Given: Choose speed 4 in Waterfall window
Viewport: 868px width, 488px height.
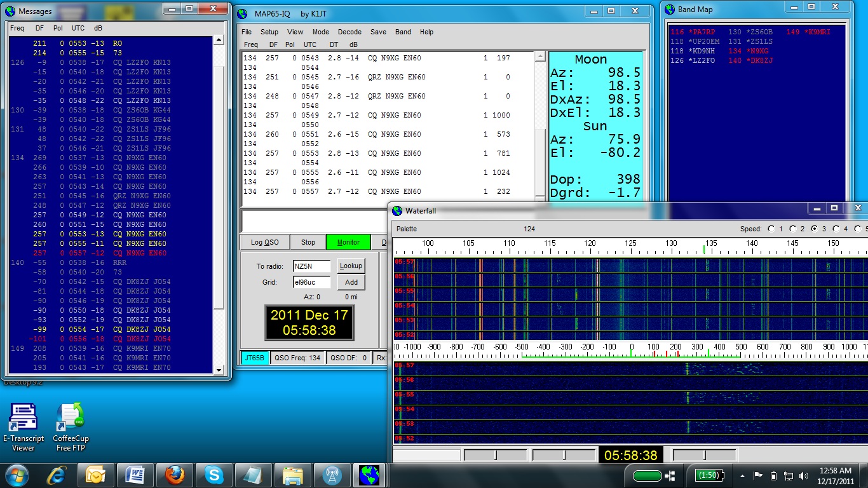Looking at the screenshot, I should pyautogui.click(x=836, y=229).
